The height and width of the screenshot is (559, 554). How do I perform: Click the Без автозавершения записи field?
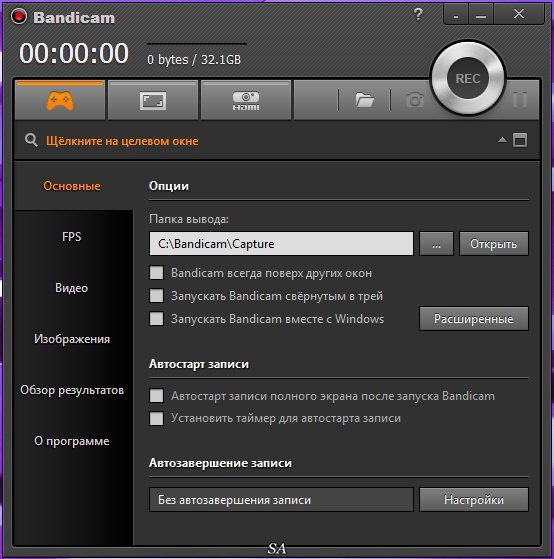[281, 500]
